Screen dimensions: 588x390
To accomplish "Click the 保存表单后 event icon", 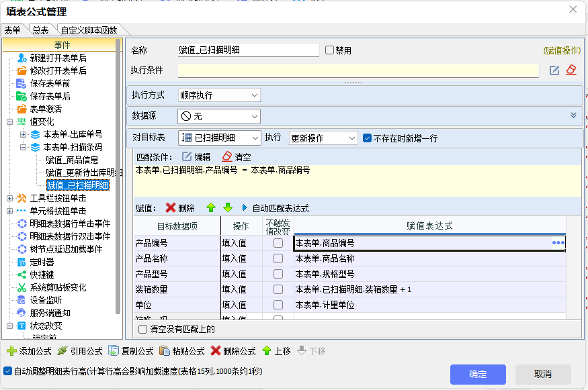I will [21, 96].
